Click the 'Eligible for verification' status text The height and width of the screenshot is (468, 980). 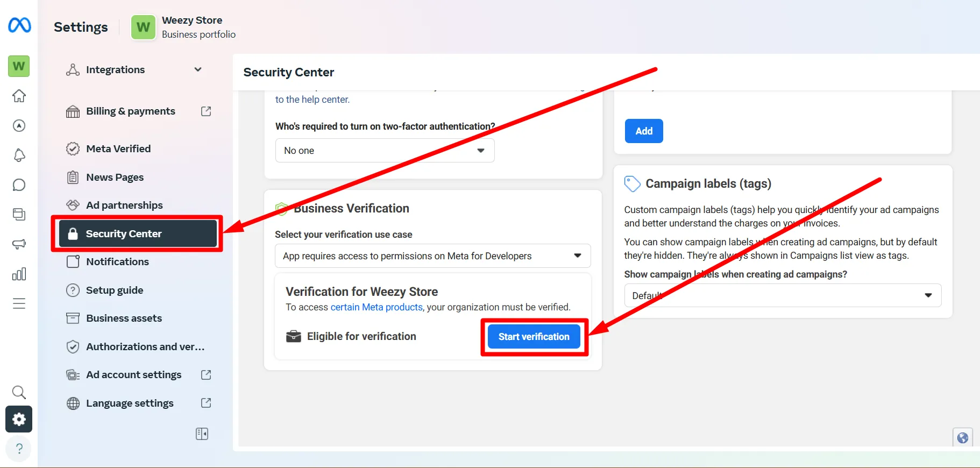(361, 336)
